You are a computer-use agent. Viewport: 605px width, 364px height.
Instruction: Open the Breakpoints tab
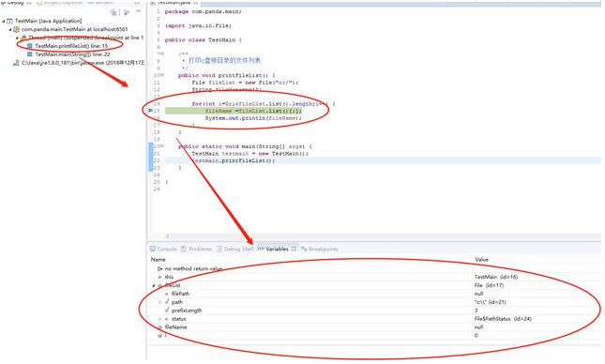coord(320,249)
